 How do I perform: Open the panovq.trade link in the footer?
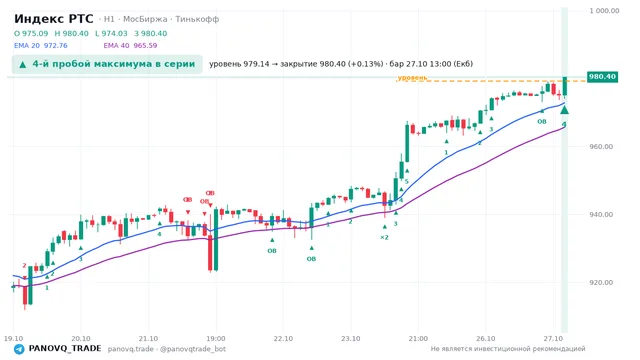[x=131, y=349]
